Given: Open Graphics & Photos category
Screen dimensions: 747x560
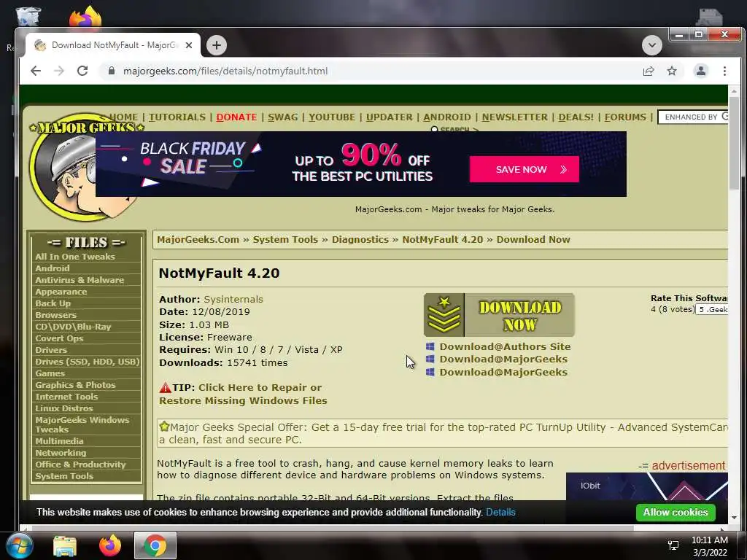Looking at the screenshot, I should coord(75,385).
